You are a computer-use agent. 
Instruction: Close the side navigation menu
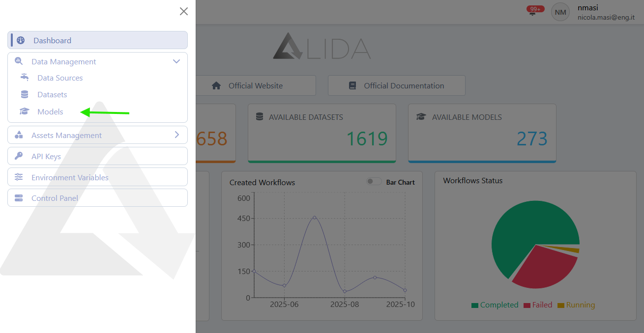point(184,11)
